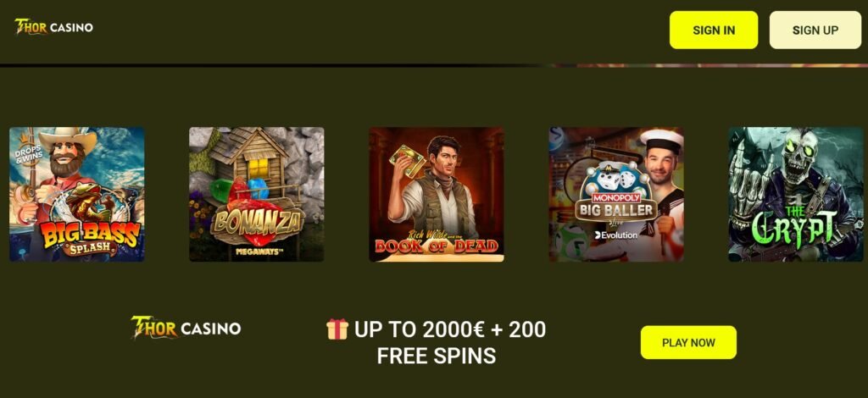868x398 pixels.
Task: Click the PLAY NOW button
Action: point(688,342)
